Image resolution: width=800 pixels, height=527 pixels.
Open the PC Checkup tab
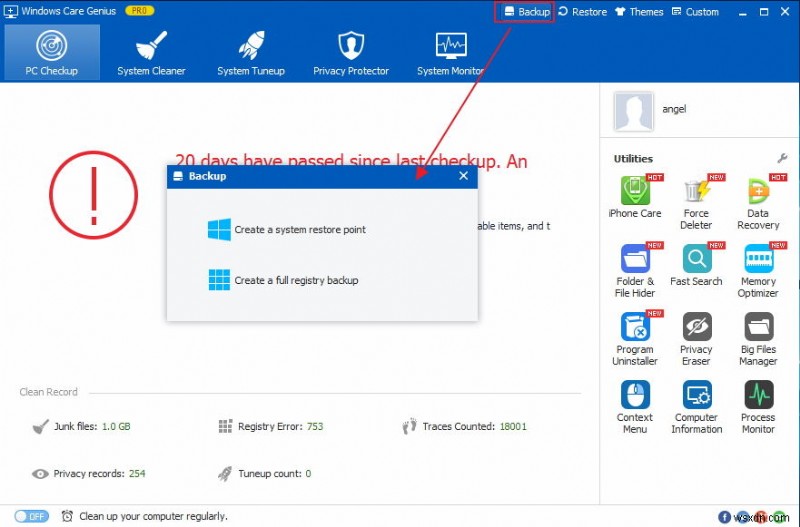[x=52, y=53]
